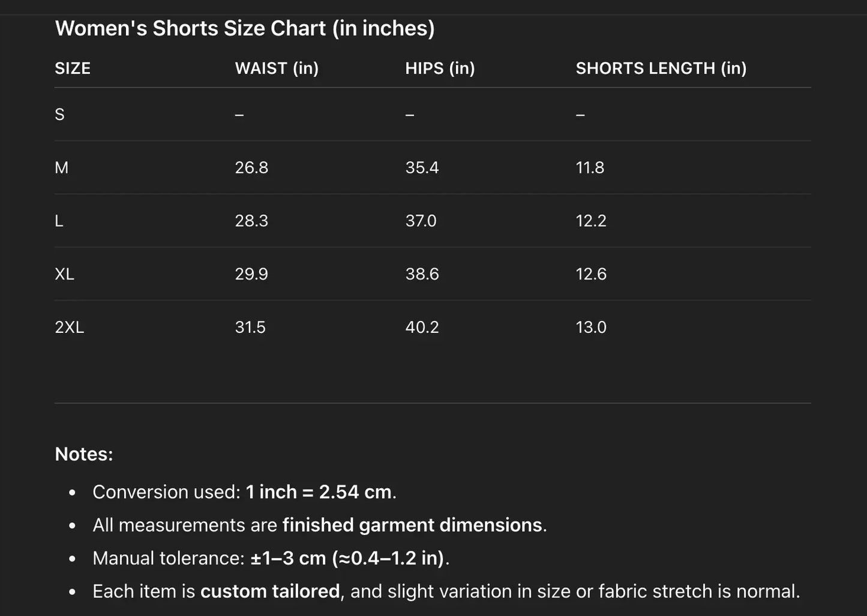
Task: Click the Notes: heading
Action: 84,454
